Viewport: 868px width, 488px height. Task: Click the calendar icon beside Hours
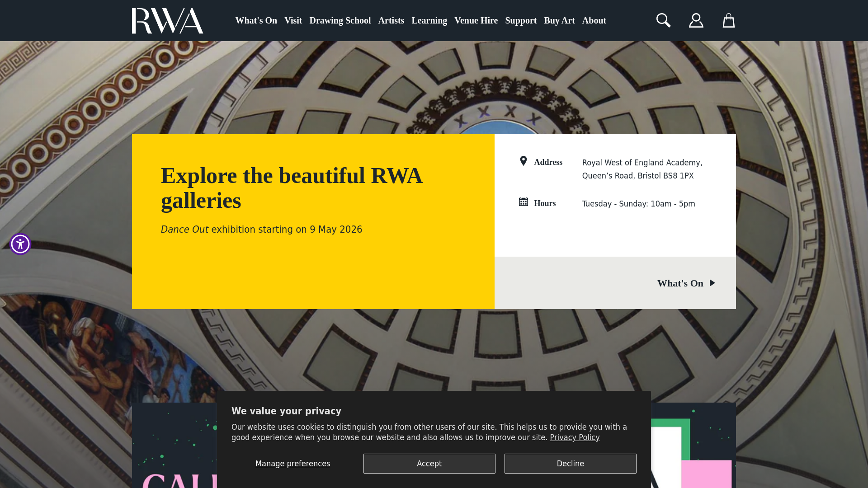click(x=524, y=202)
